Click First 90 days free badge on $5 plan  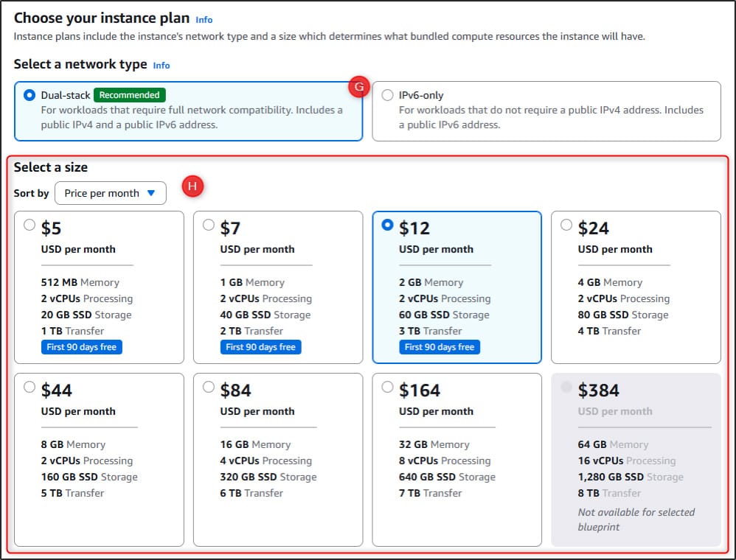tap(82, 347)
